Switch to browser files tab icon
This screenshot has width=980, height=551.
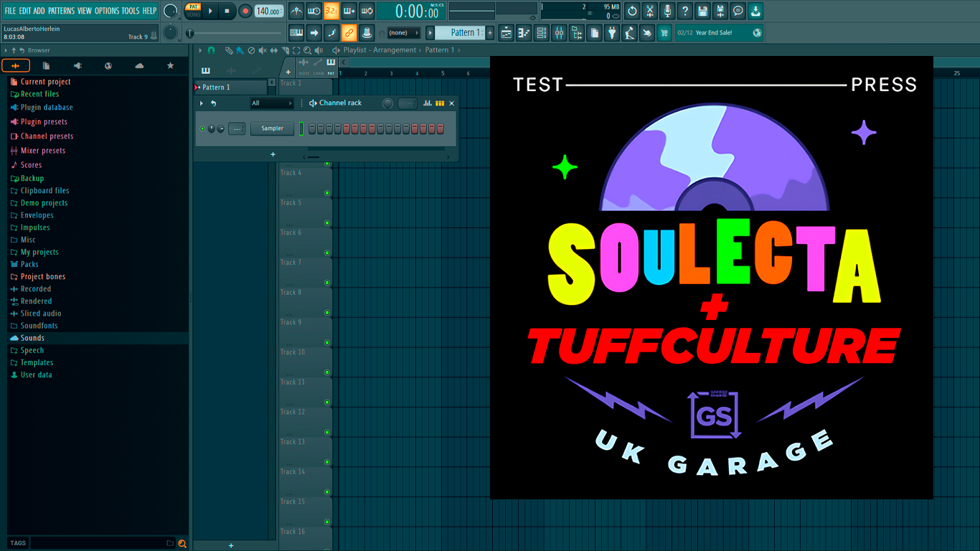46,65
